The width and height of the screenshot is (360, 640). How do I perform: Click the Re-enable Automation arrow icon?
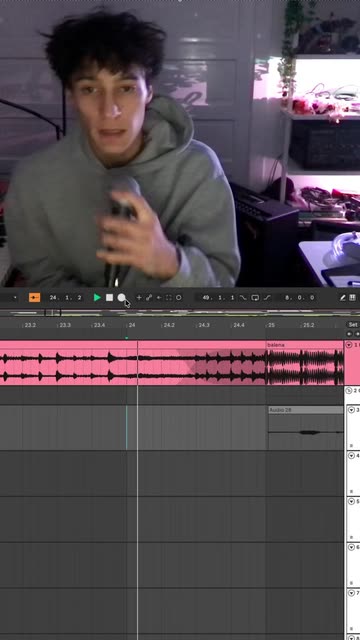[159, 298]
